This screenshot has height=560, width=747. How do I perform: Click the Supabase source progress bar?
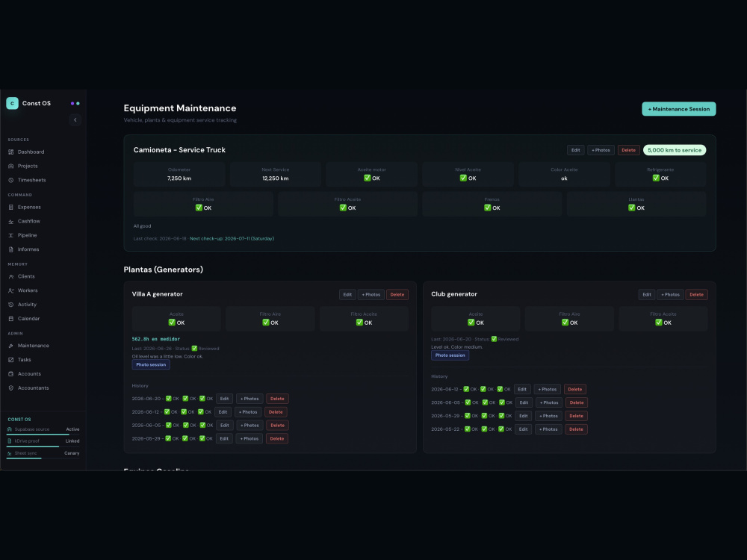(x=43, y=435)
